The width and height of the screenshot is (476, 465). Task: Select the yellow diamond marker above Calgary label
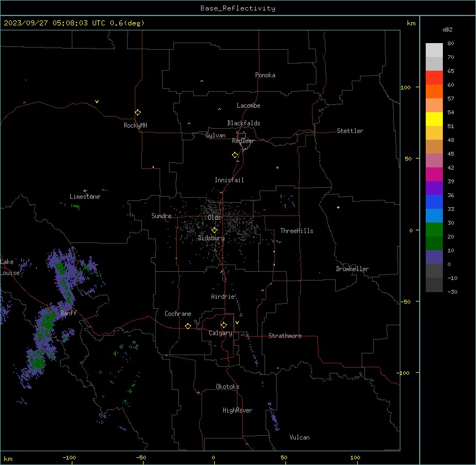point(224,325)
